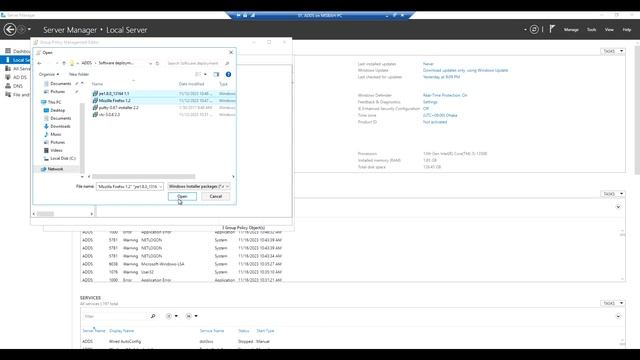The image size is (640, 360).
Task: Click Download updates only using Windows Update link
Action: click(465, 70)
